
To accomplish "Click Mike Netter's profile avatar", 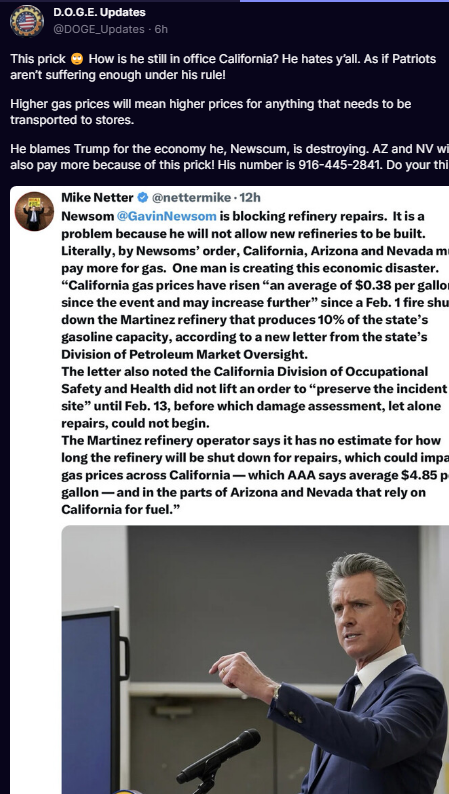I will click(34, 211).
